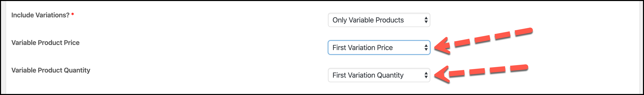Open the Variable Product Price dropdown
Image resolution: width=644 pixels, height=95 pixels.
point(379,47)
